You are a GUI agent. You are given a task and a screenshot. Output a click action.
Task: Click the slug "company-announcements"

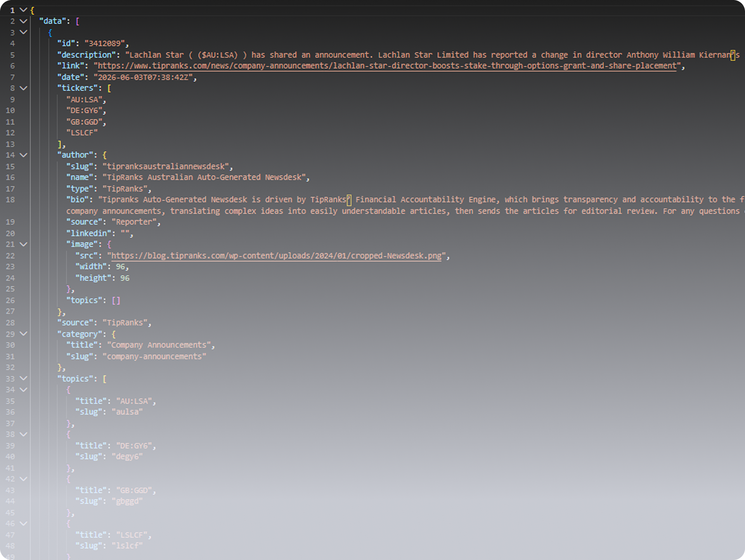tap(154, 356)
